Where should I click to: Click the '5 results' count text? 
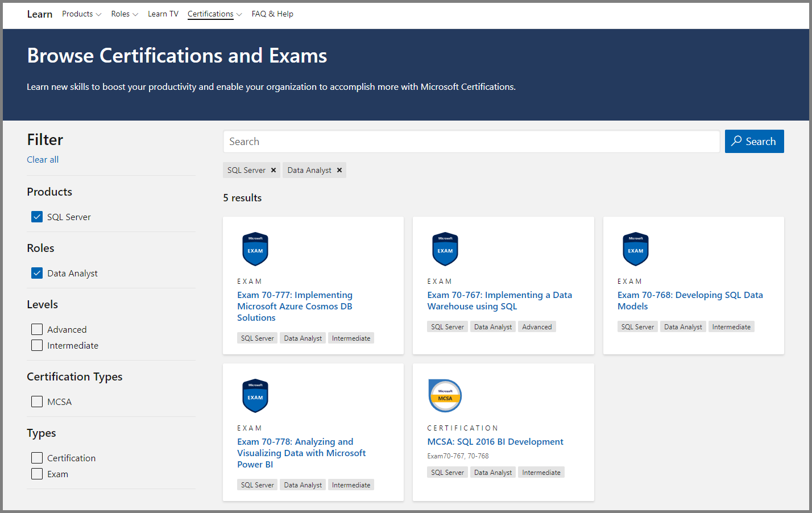[242, 198]
